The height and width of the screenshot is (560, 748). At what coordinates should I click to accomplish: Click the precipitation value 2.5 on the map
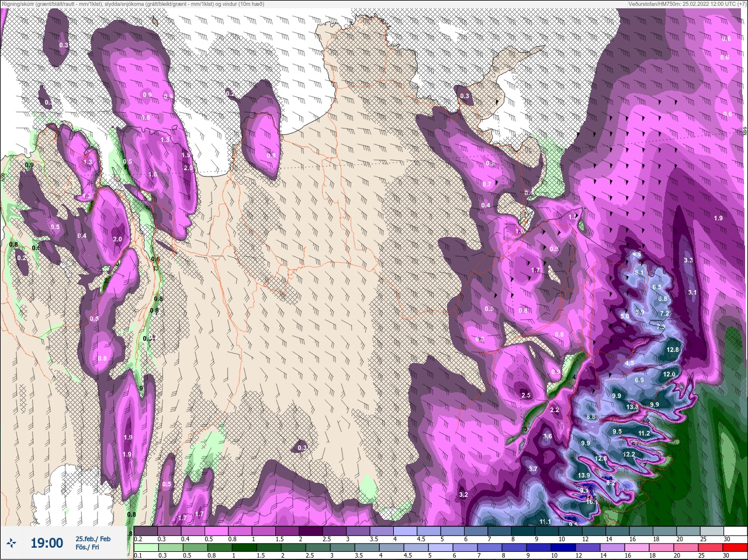pyautogui.click(x=526, y=395)
